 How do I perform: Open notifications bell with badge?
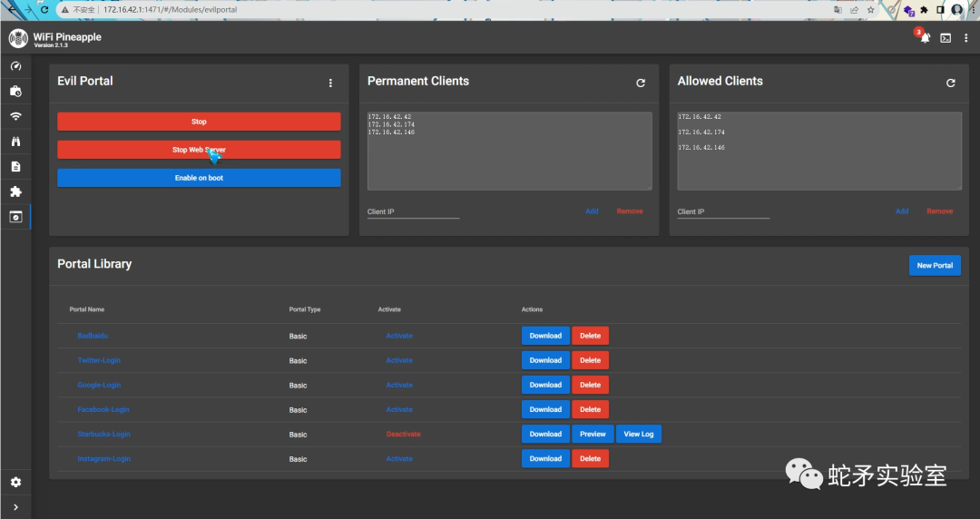pos(925,37)
